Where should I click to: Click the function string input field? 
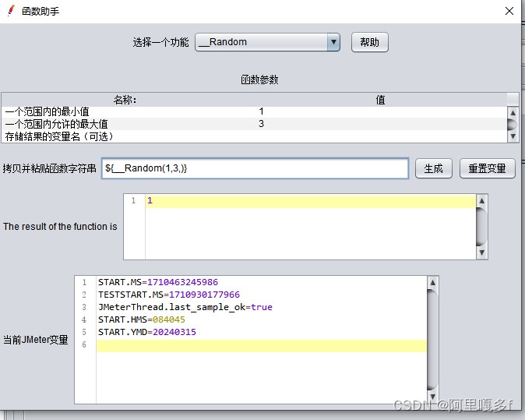(x=255, y=168)
